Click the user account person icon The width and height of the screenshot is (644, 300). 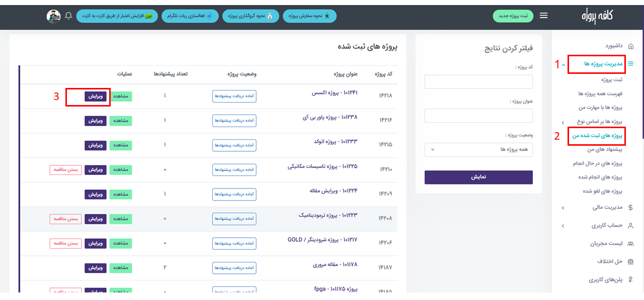coord(631,226)
